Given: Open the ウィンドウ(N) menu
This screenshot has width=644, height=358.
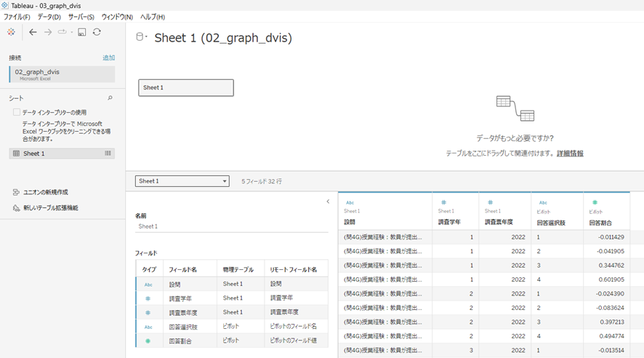Looking at the screenshot, I should pyautogui.click(x=117, y=17).
